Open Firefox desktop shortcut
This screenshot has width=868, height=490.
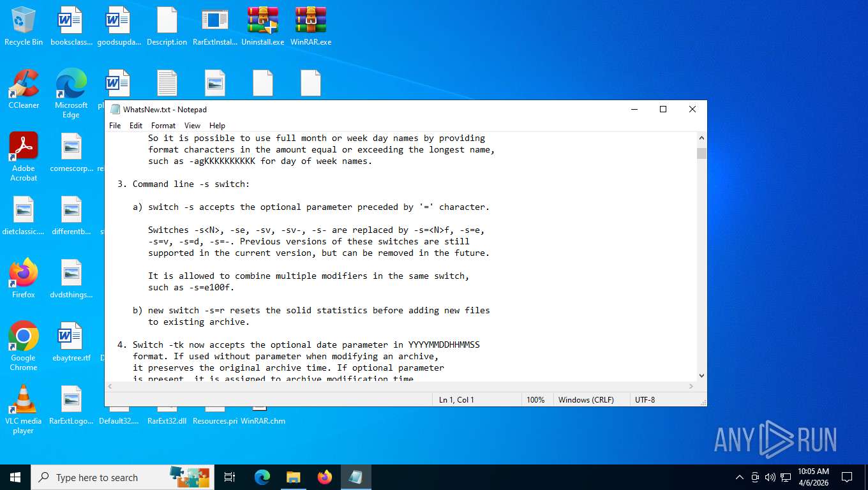click(x=24, y=279)
